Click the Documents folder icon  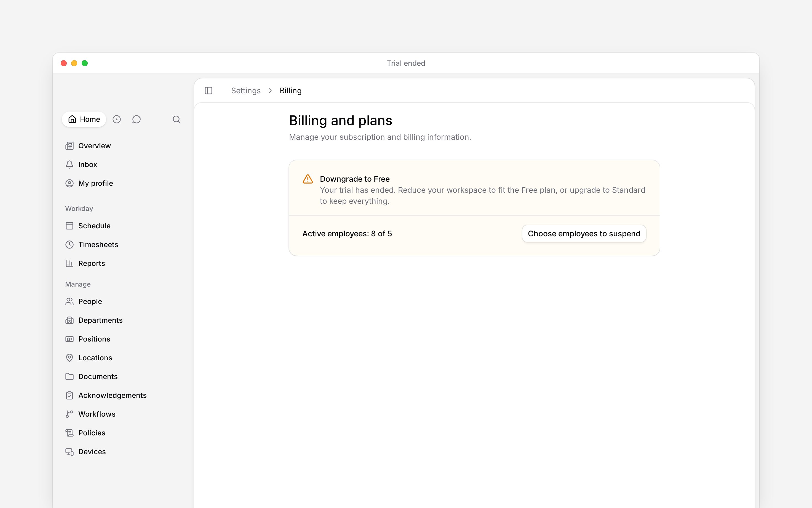(x=70, y=377)
